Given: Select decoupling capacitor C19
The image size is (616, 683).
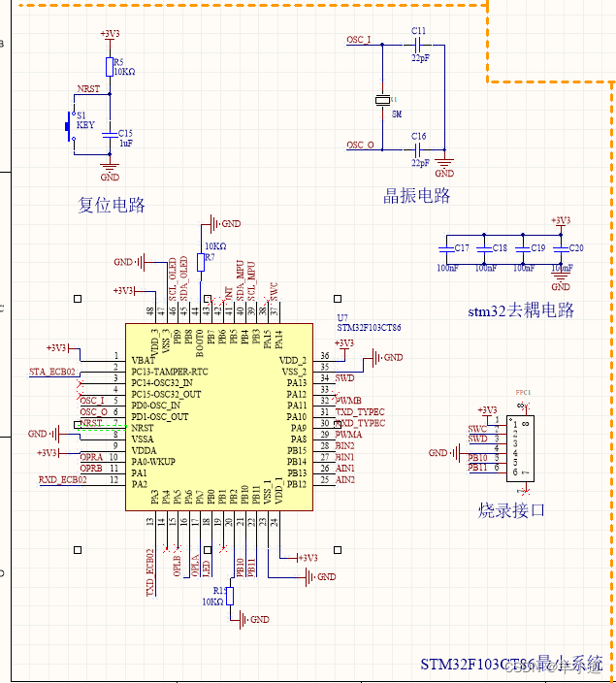Looking at the screenshot, I should point(523,249).
